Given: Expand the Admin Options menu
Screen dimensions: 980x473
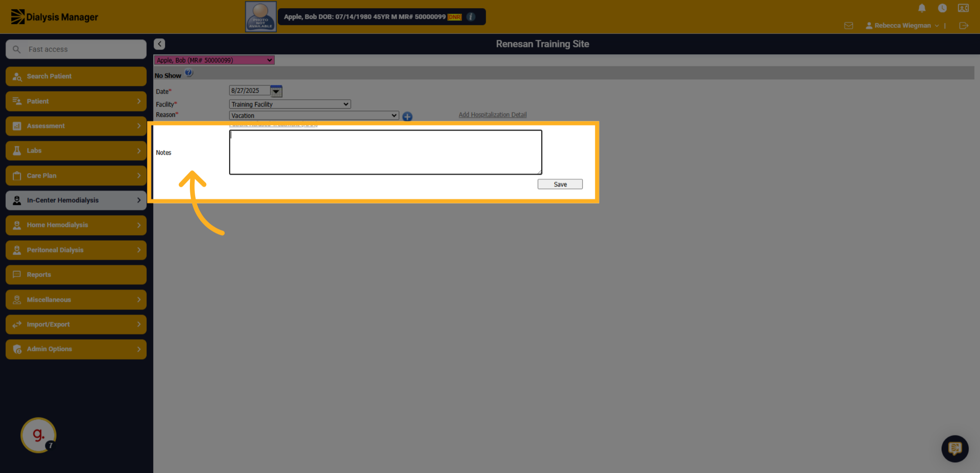Looking at the screenshot, I should tap(76, 349).
